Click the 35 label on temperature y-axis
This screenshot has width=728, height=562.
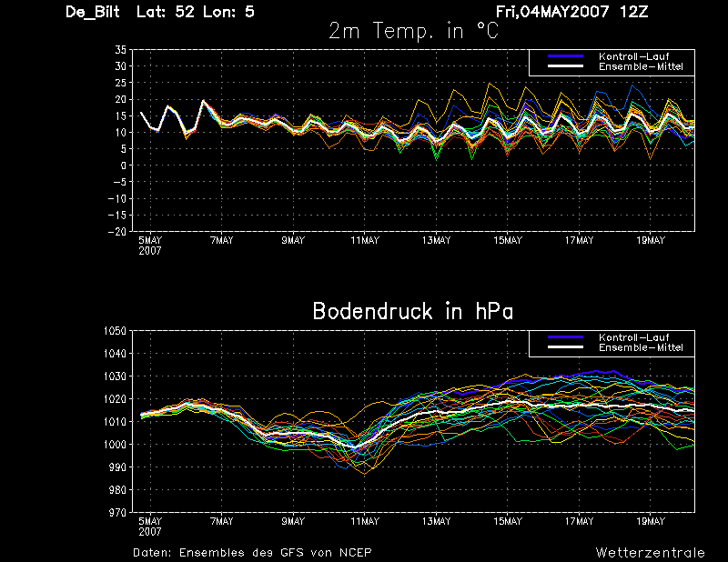tap(121, 50)
